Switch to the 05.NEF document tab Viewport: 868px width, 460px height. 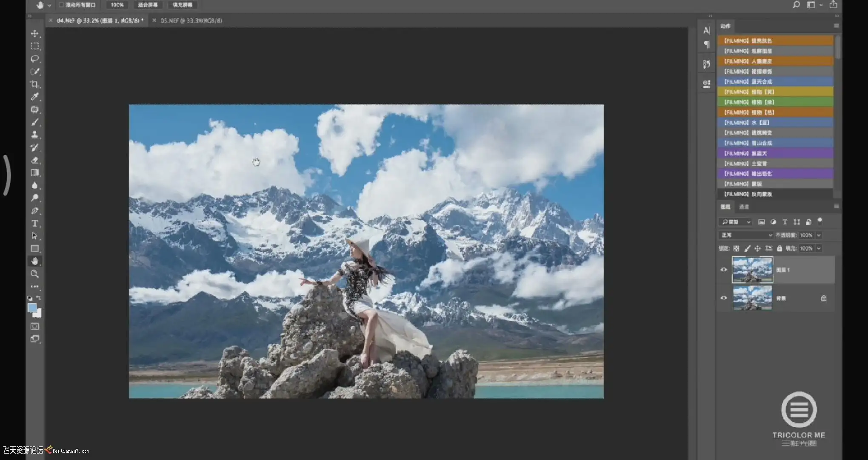pos(191,20)
